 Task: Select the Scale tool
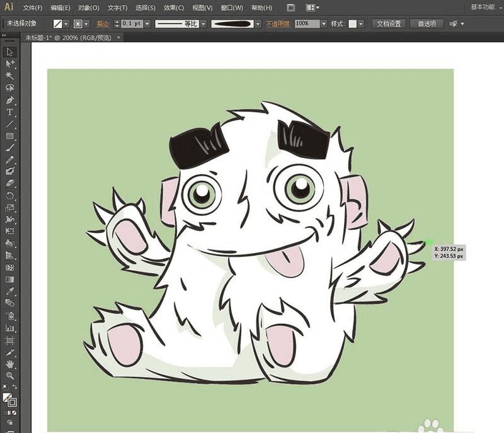(x=9, y=208)
